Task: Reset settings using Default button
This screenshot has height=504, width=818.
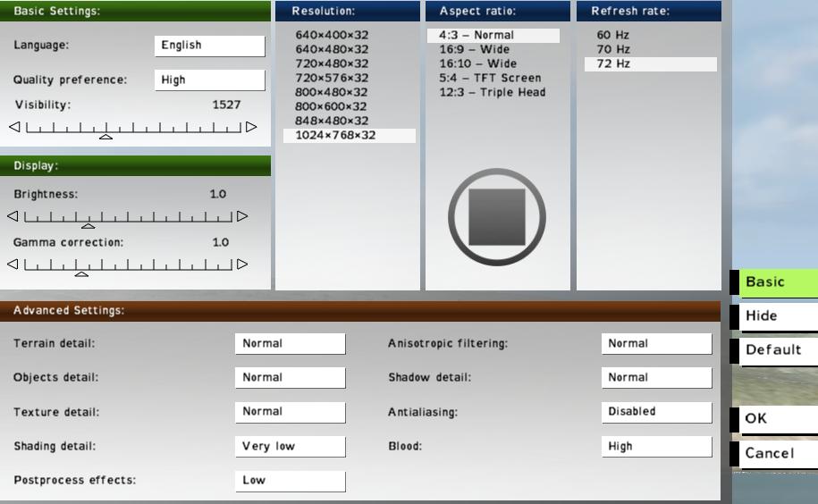Action: (778, 350)
